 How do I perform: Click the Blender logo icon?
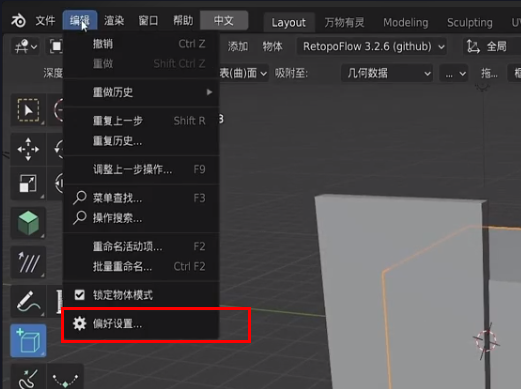tap(18, 21)
